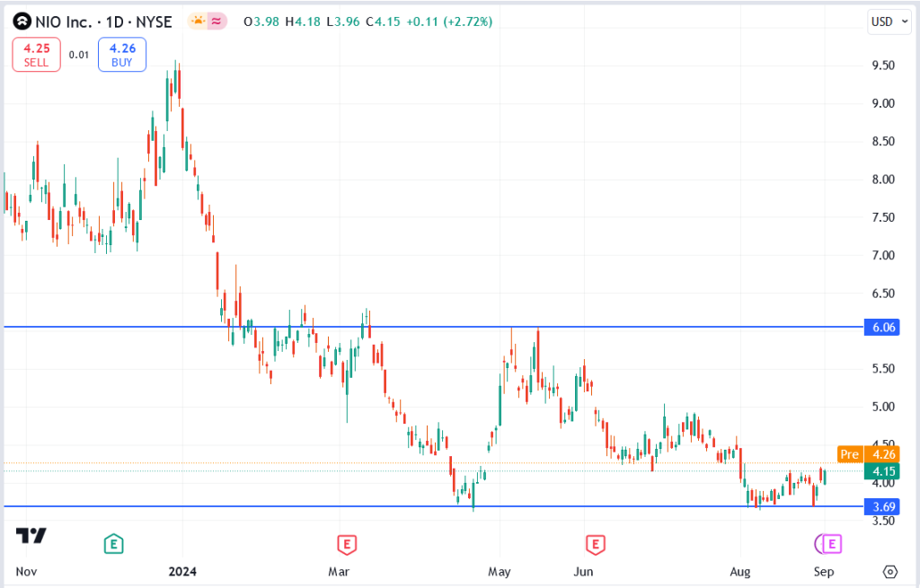Click the NIO logo icon
The width and height of the screenshot is (920, 588).
[22, 22]
